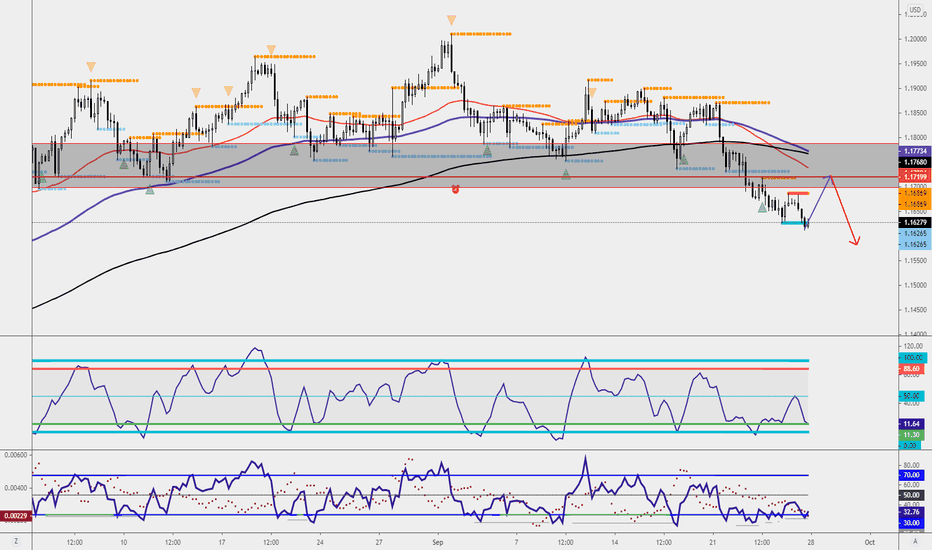Image resolution: width=932 pixels, height=550 pixels.
Task: Click the USD currency selector on price axis
Action: 915,10
